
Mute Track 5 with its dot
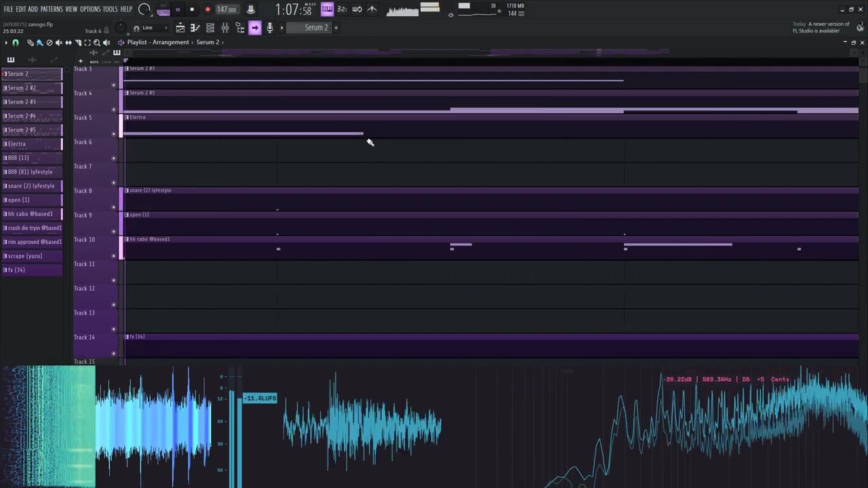(113, 134)
